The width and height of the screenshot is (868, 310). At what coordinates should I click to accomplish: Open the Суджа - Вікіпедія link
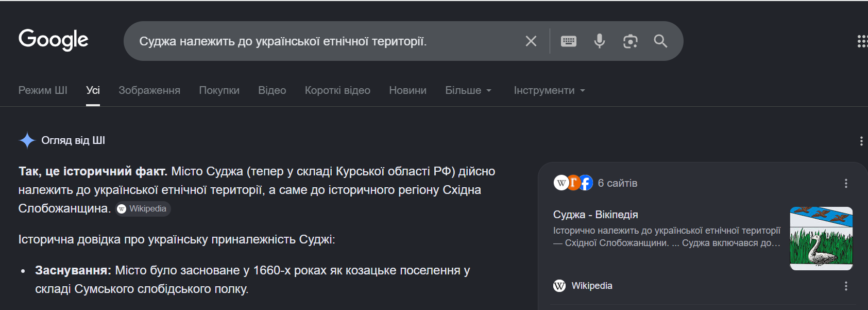coord(595,215)
